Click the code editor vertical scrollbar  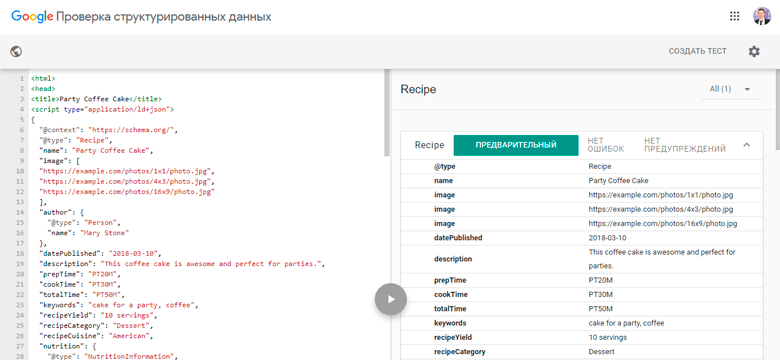point(387,113)
